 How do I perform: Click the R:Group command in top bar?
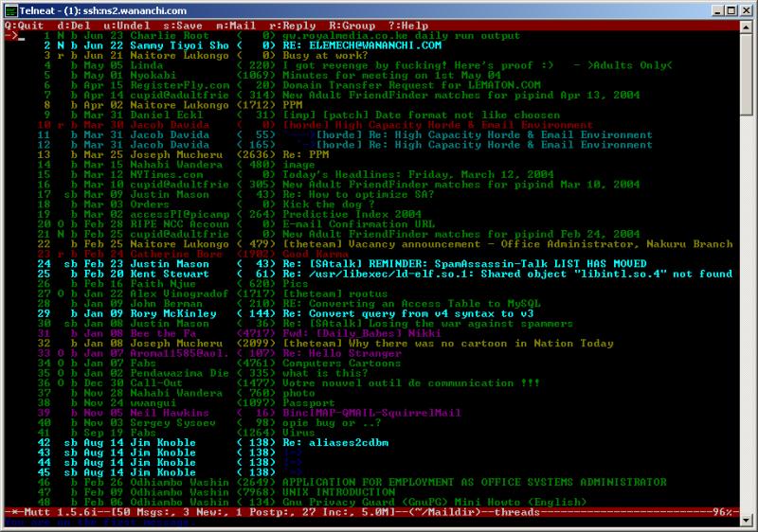352,26
